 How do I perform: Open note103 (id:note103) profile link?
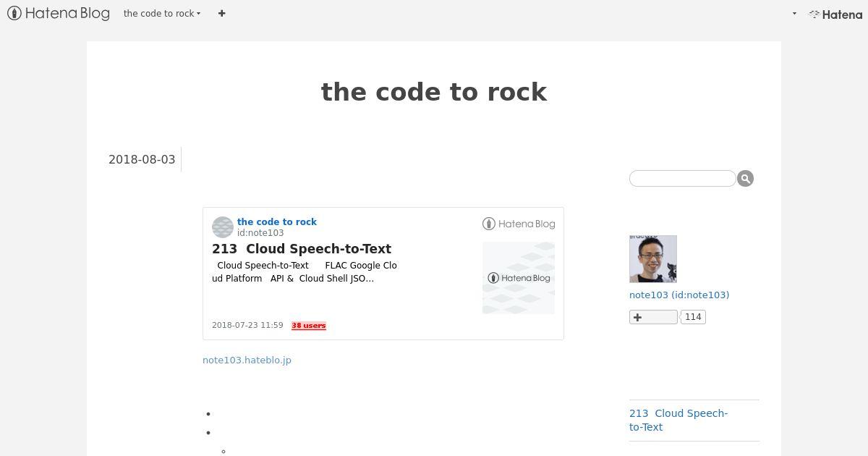click(x=679, y=295)
